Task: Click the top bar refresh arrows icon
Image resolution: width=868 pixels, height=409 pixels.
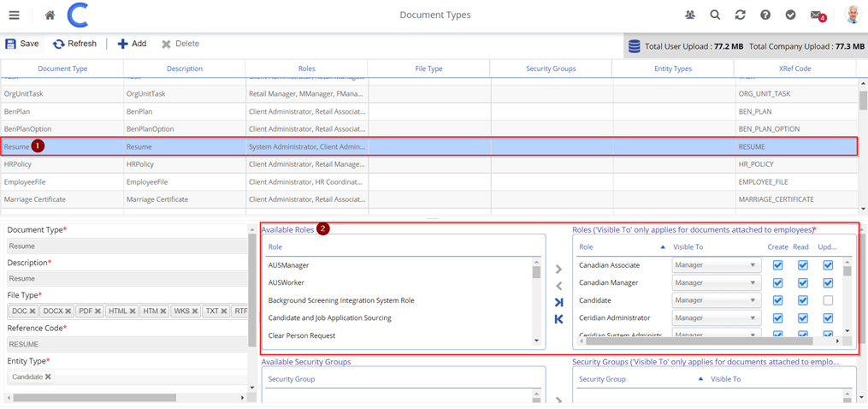Action: click(x=740, y=15)
